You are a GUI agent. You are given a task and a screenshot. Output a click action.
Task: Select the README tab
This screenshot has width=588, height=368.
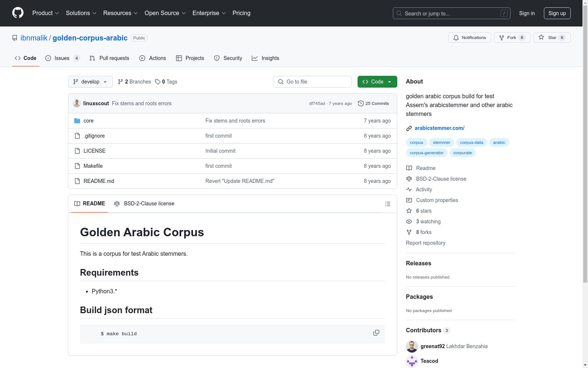click(x=90, y=204)
